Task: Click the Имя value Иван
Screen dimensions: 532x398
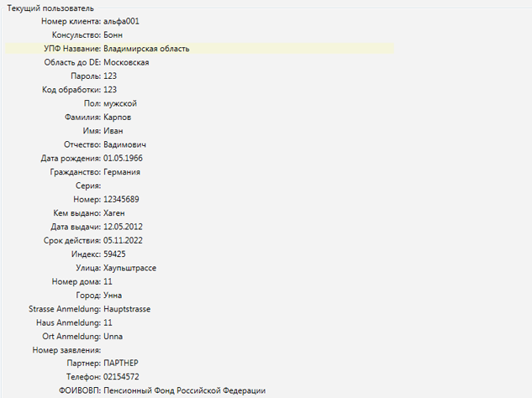Action: (x=113, y=131)
